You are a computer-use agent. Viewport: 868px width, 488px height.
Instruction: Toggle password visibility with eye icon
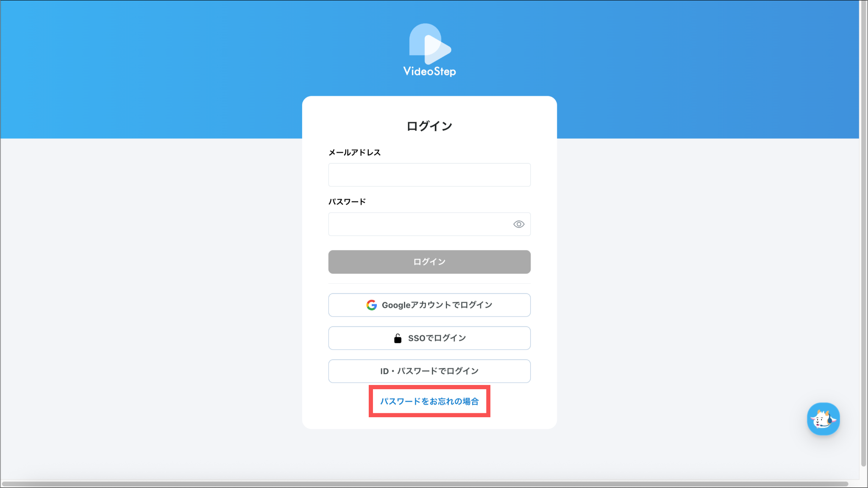(x=519, y=224)
